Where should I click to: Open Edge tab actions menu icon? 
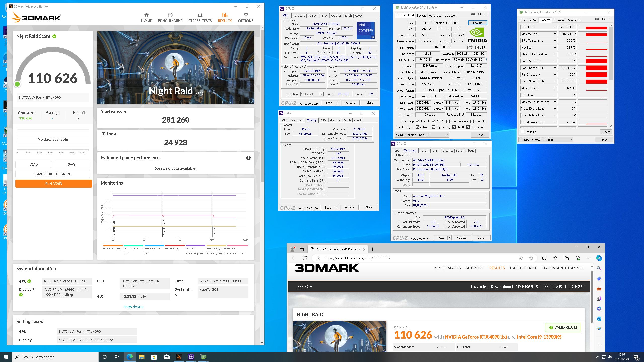tap(302, 249)
